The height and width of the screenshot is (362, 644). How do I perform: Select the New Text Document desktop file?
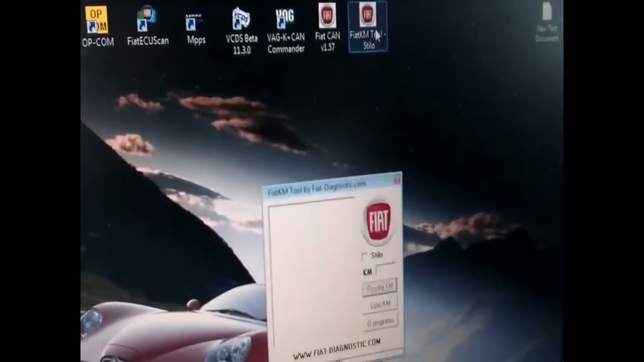click(x=547, y=23)
